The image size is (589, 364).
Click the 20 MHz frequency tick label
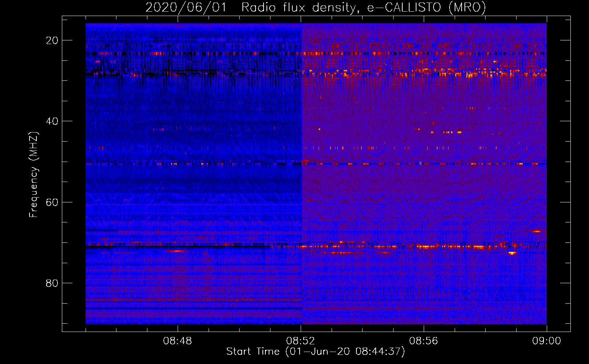tap(52, 40)
